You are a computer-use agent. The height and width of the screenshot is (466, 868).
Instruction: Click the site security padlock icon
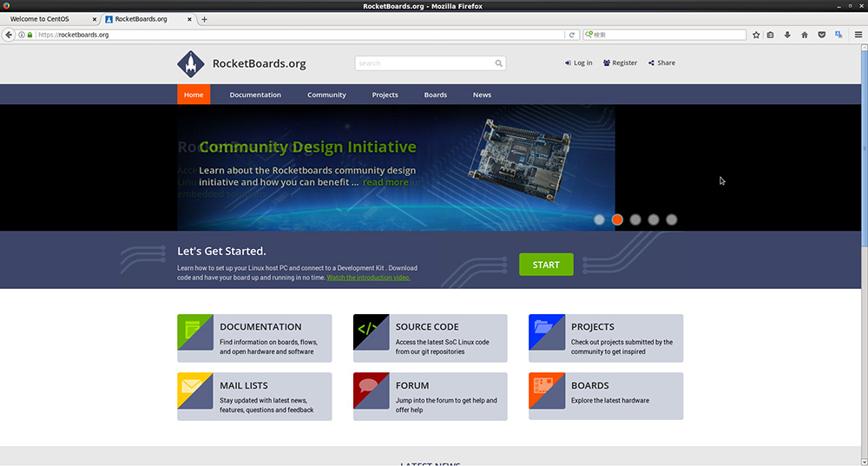[30, 35]
